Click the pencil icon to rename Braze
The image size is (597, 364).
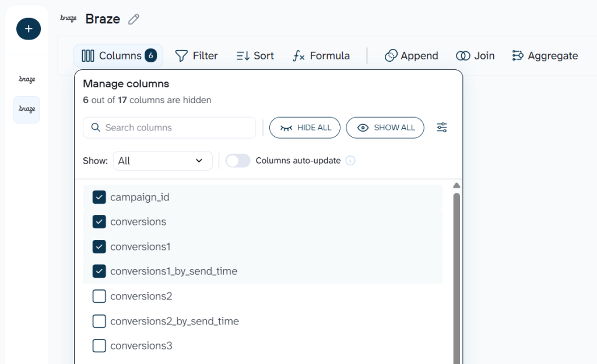133,19
